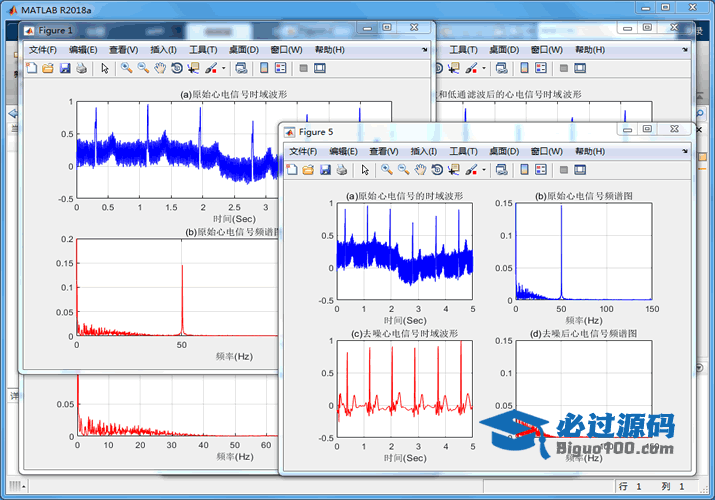Viewport: 715px width, 500px height.
Task: Click the red denoised ECG waveform plot
Action: tap(403, 396)
